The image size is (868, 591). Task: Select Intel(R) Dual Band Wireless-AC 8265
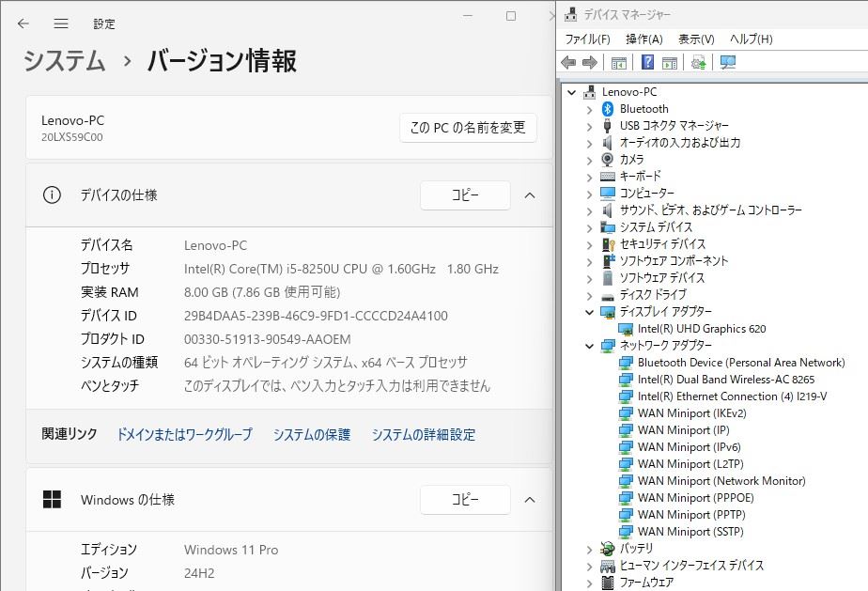(726, 380)
